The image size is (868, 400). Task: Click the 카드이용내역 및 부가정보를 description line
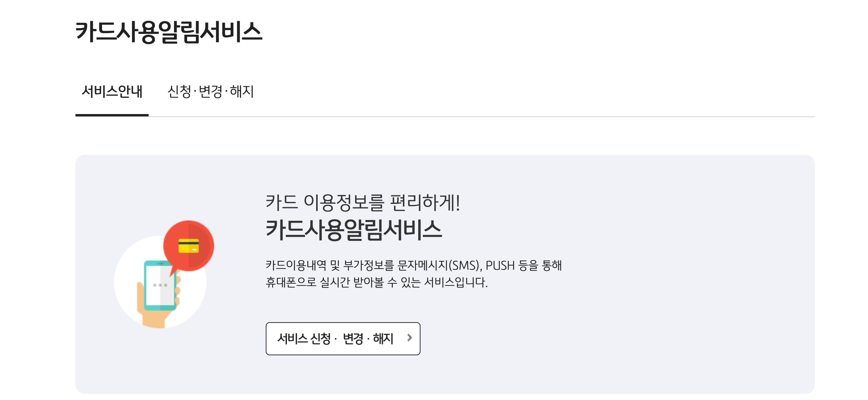(414, 265)
